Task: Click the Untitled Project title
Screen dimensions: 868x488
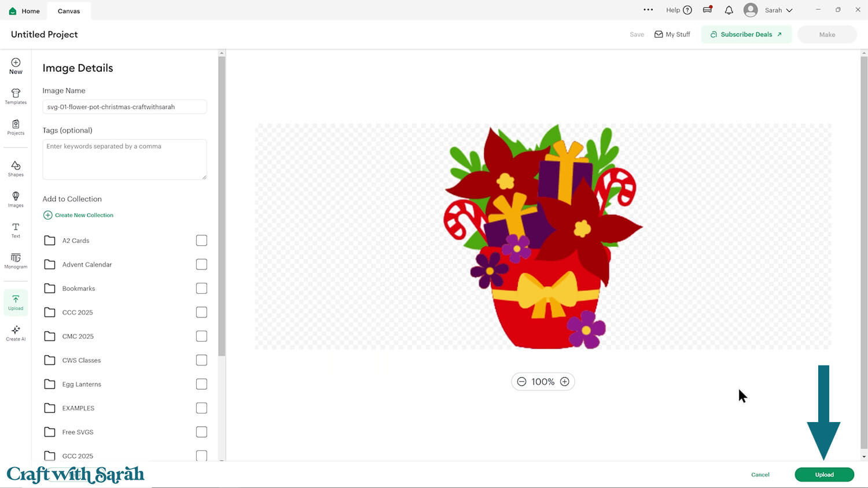Action: click(44, 35)
